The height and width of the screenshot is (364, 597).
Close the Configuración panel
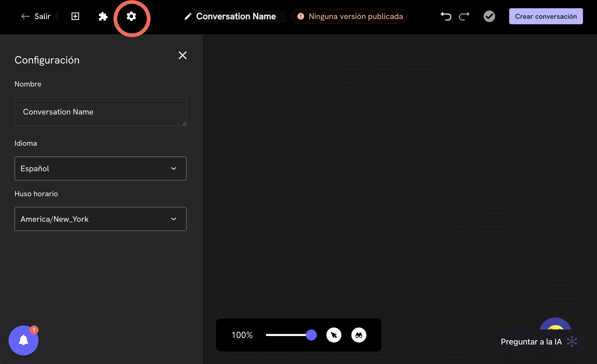[183, 55]
